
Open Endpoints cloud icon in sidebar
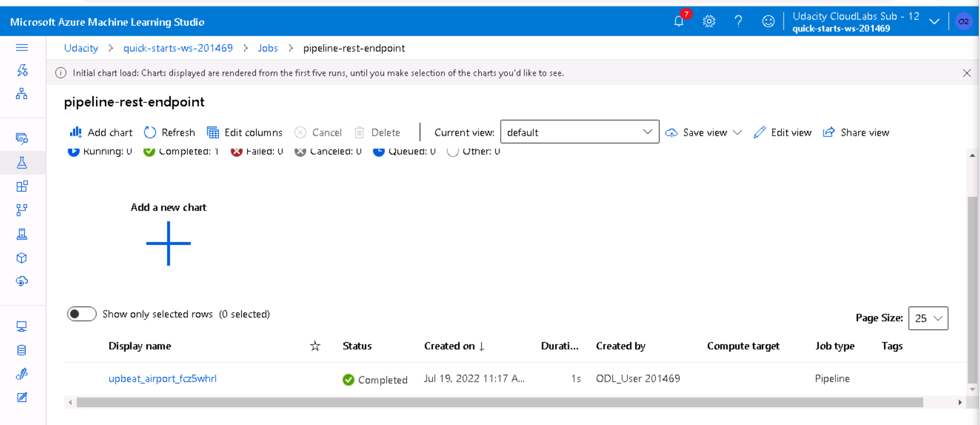coord(22,281)
